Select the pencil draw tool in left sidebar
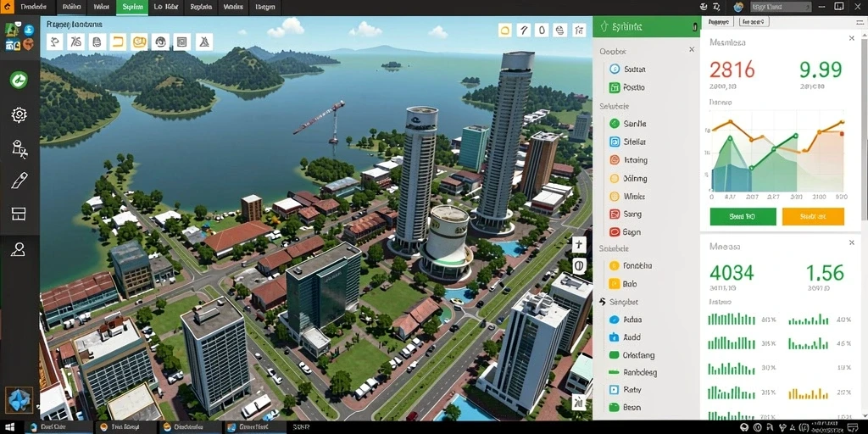868x434 pixels. coord(19,181)
